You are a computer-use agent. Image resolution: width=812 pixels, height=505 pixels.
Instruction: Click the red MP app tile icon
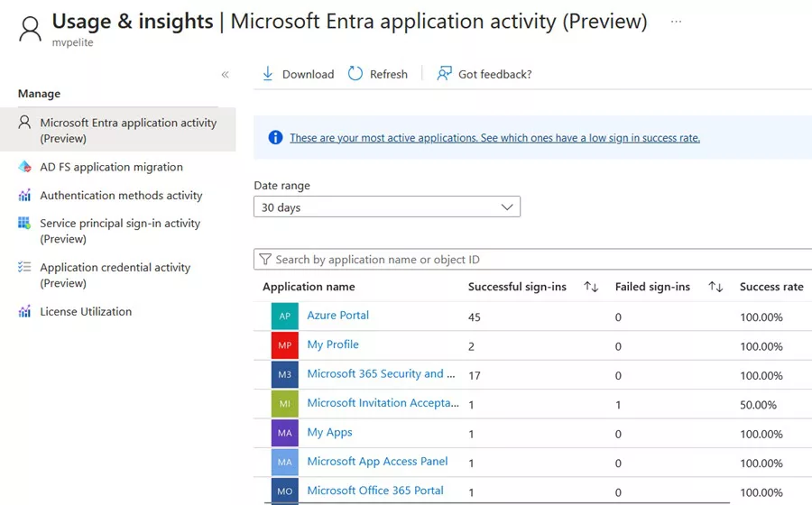coord(285,345)
